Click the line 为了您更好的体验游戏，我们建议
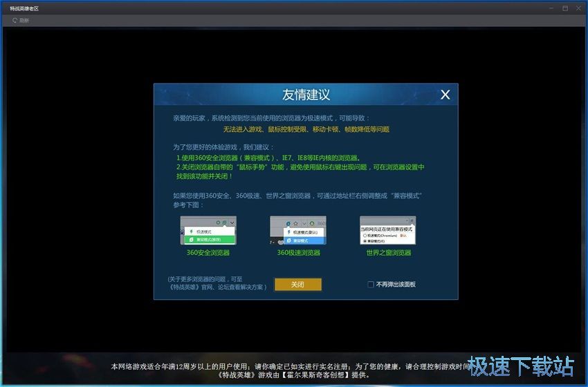Viewport: 588px width, 387px height. 223,147
